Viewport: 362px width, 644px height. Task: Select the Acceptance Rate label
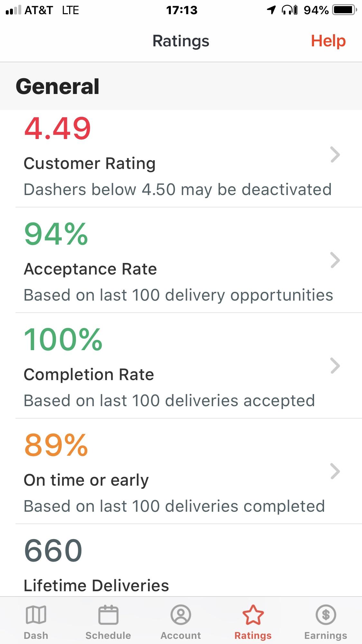point(90,269)
